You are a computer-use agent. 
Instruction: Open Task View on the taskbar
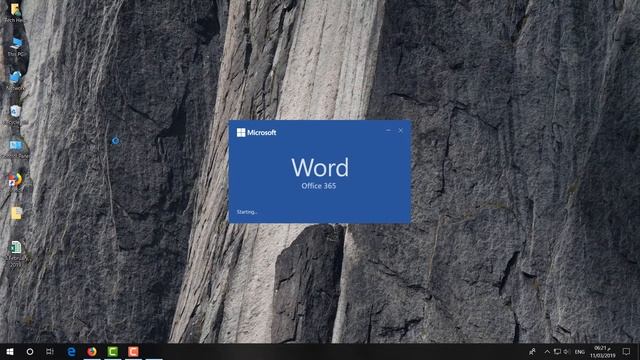[50, 351]
